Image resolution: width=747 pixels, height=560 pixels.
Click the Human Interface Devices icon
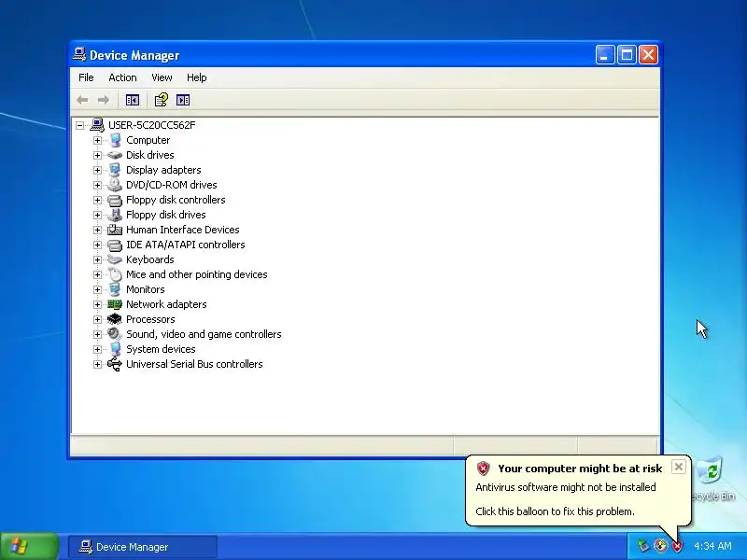[x=115, y=230]
